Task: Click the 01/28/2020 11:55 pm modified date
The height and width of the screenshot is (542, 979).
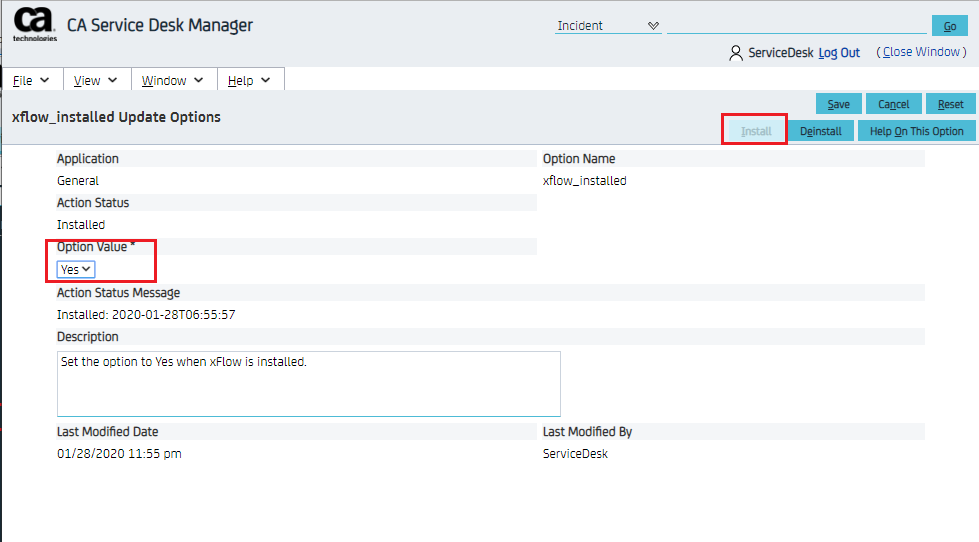Action: point(119,454)
